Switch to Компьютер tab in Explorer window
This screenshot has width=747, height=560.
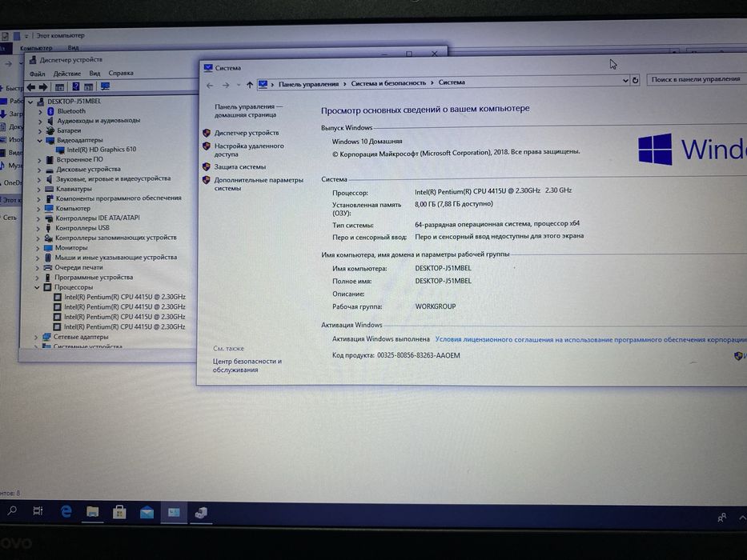pos(36,48)
